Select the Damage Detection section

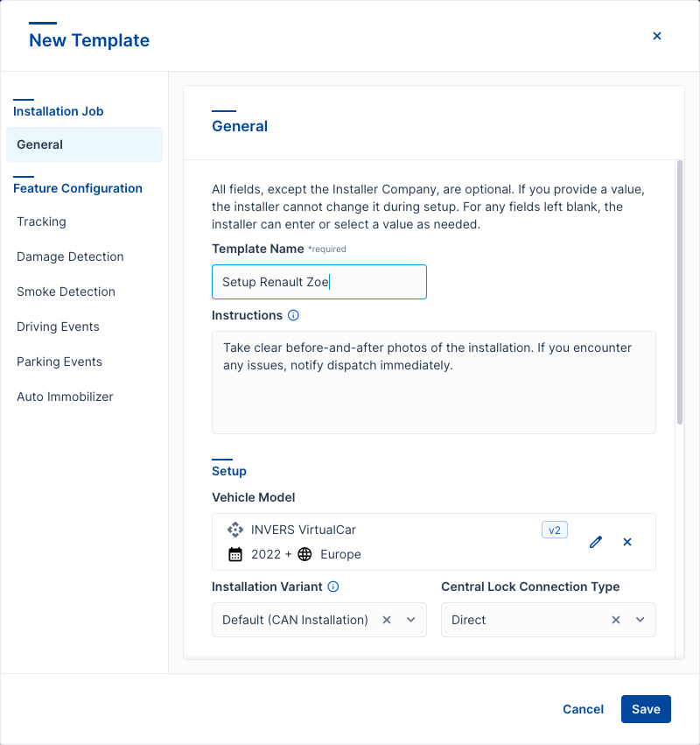coord(70,257)
